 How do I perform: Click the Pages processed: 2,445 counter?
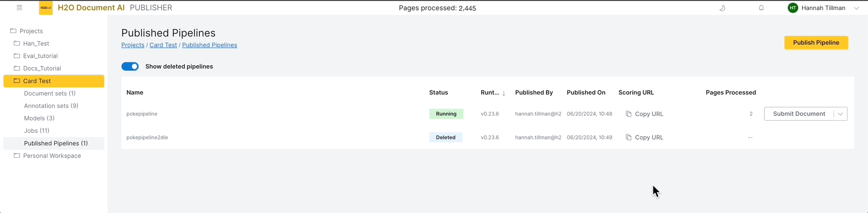point(437,8)
